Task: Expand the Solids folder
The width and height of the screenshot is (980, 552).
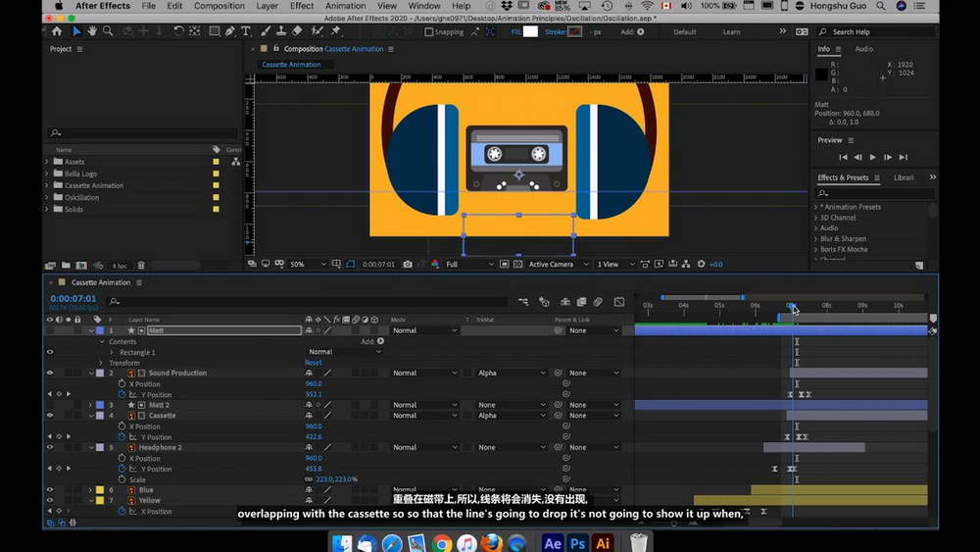Action: pos(47,210)
